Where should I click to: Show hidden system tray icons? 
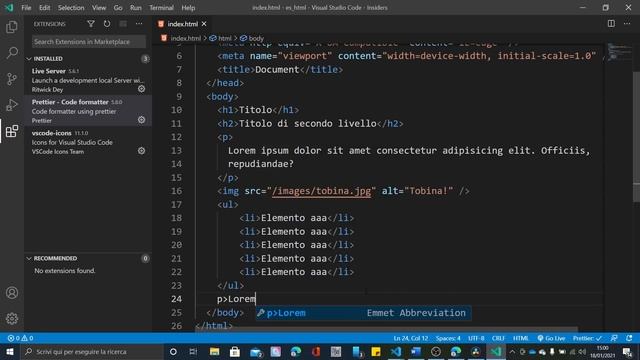click(x=512, y=351)
